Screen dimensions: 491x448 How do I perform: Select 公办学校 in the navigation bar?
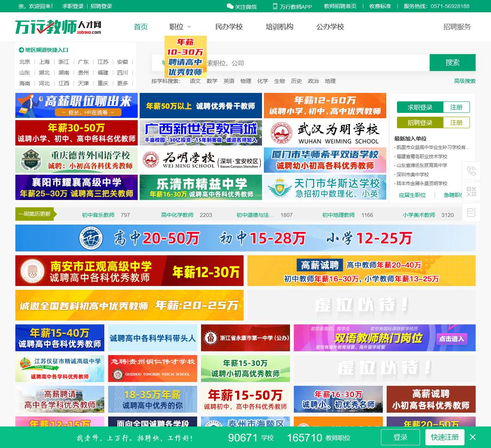(330, 27)
